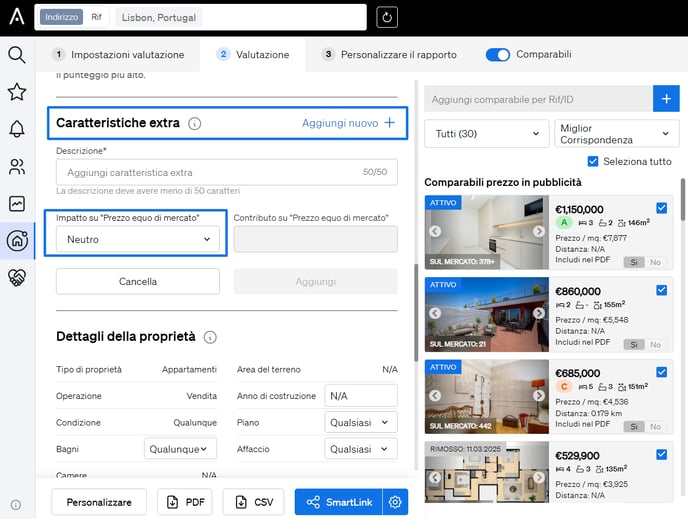Screen dimensions: 688x519
Task: Open the Neutro impact dropdown
Action: click(137, 239)
